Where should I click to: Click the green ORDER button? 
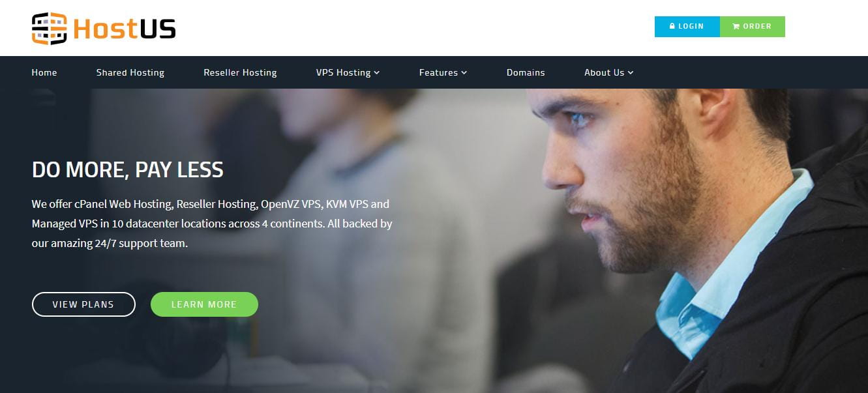(753, 27)
